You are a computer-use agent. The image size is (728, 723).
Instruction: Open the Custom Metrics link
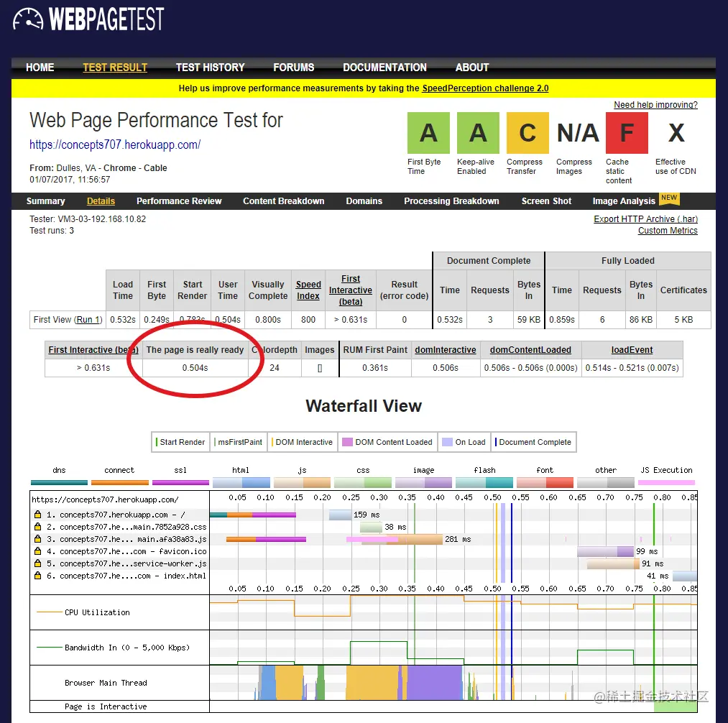[668, 231]
